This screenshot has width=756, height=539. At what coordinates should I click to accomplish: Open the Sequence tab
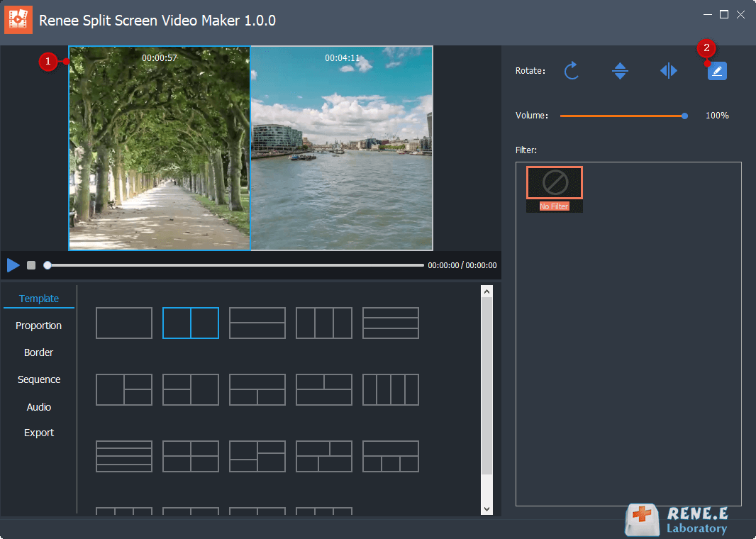click(38, 379)
